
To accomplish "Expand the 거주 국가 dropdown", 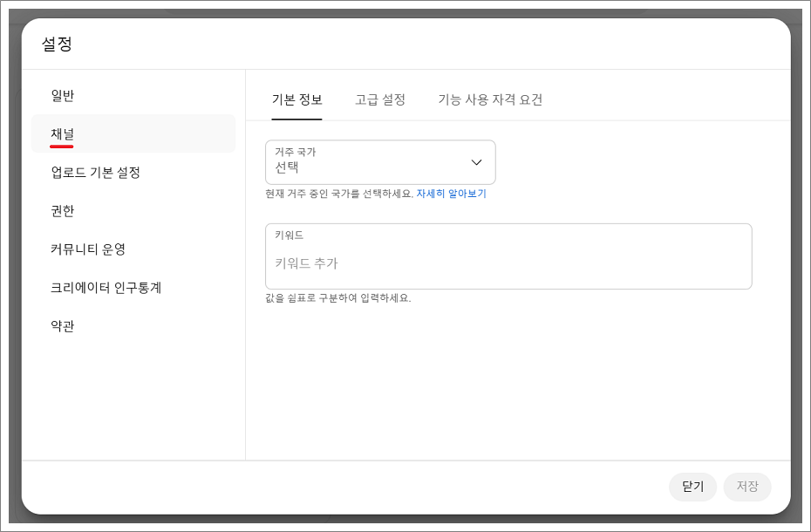I will (x=380, y=162).
